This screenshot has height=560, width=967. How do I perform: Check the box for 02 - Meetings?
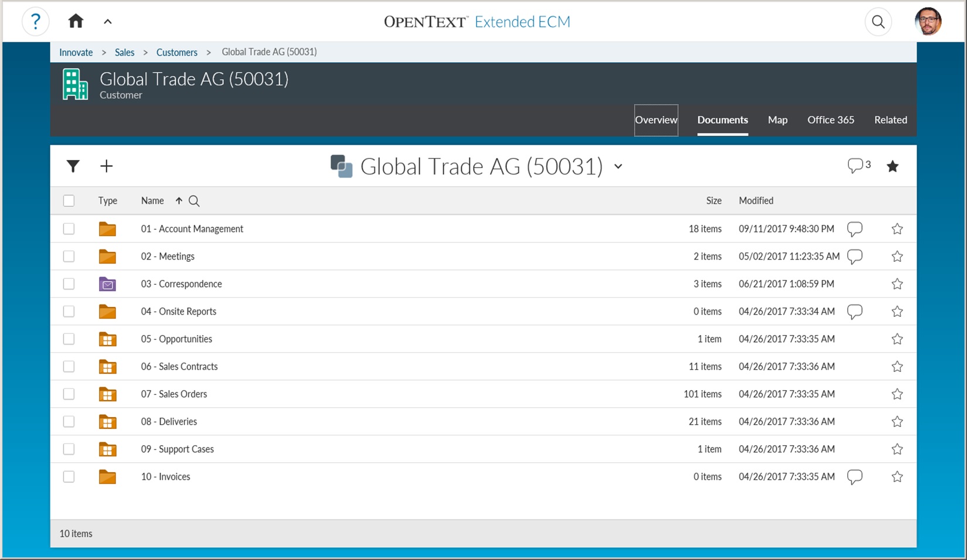tap(69, 257)
